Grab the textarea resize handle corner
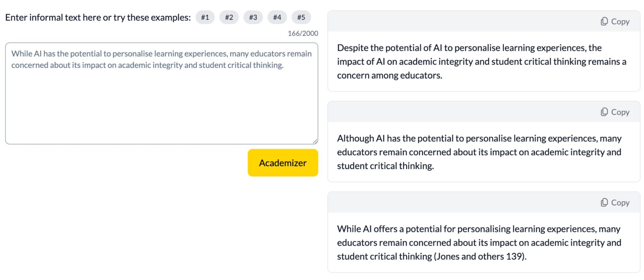 point(315,141)
